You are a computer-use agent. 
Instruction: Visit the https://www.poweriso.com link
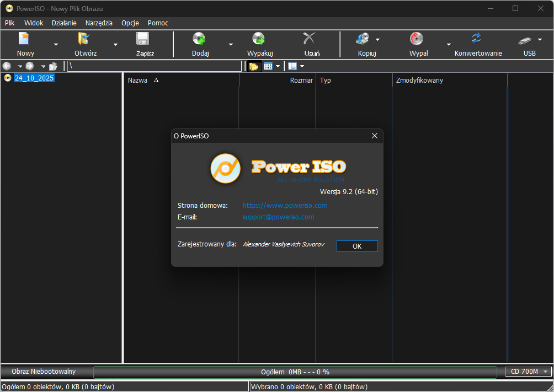coord(285,206)
